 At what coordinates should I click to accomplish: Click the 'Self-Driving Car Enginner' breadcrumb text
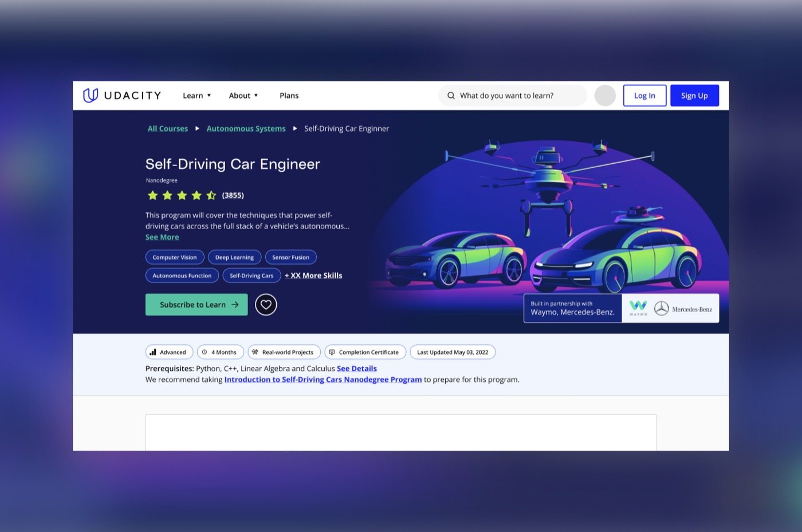[347, 128]
